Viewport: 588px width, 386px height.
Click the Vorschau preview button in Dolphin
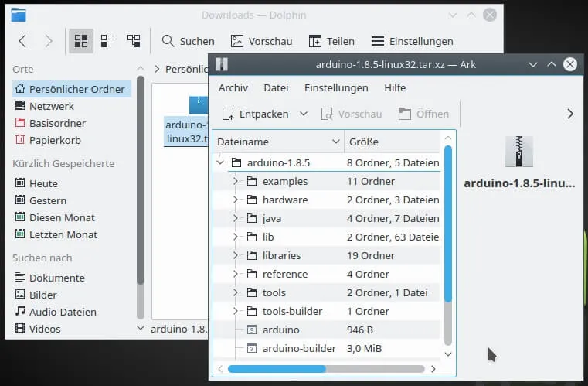tap(236, 41)
